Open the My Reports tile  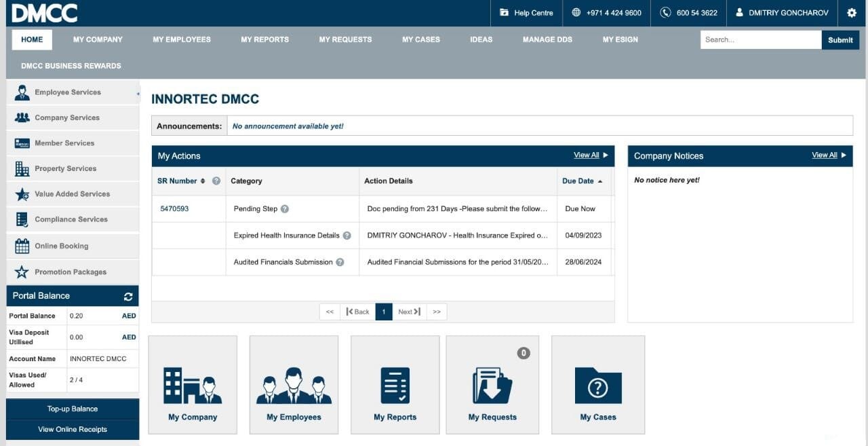click(395, 384)
